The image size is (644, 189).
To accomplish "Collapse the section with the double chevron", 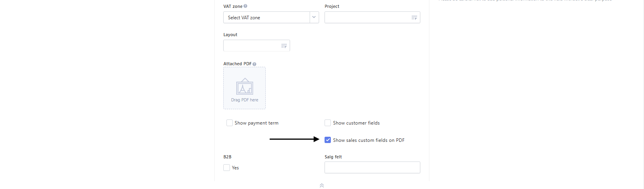I will coord(322,185).
